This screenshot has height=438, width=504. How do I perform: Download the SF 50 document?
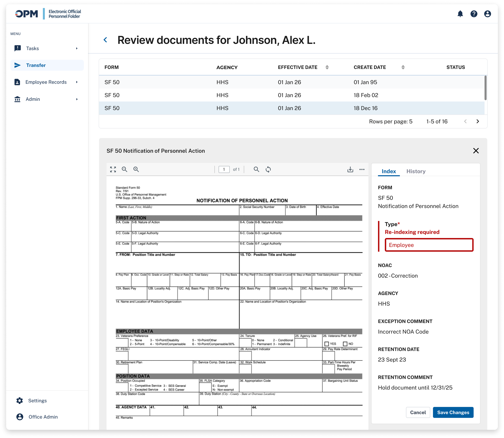[x=350, y=169]
